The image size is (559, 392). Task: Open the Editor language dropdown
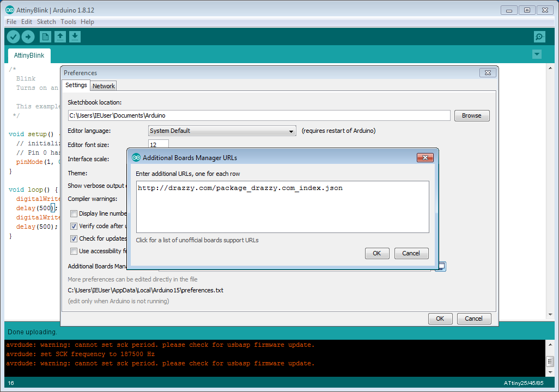[222, 131]
